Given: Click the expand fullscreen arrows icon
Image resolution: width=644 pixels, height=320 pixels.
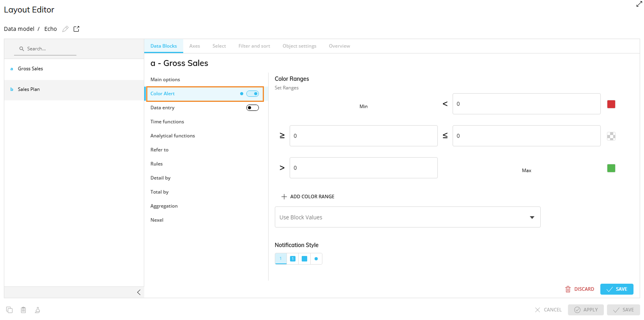Looking at the screenshot, I should click(x=639, y=4).
